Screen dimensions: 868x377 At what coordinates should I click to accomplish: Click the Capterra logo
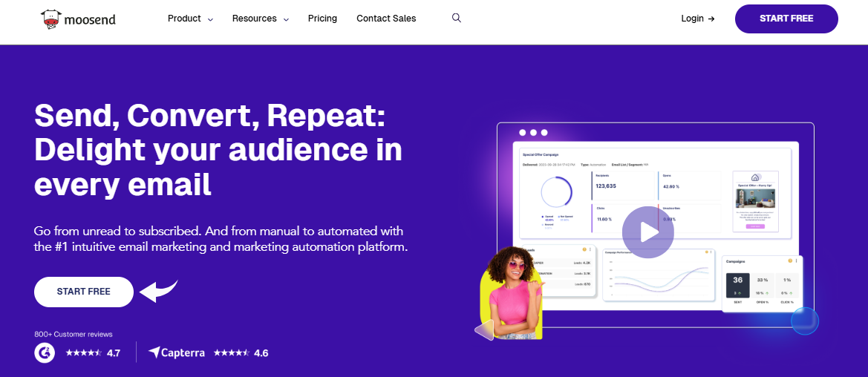pos(177,352)
